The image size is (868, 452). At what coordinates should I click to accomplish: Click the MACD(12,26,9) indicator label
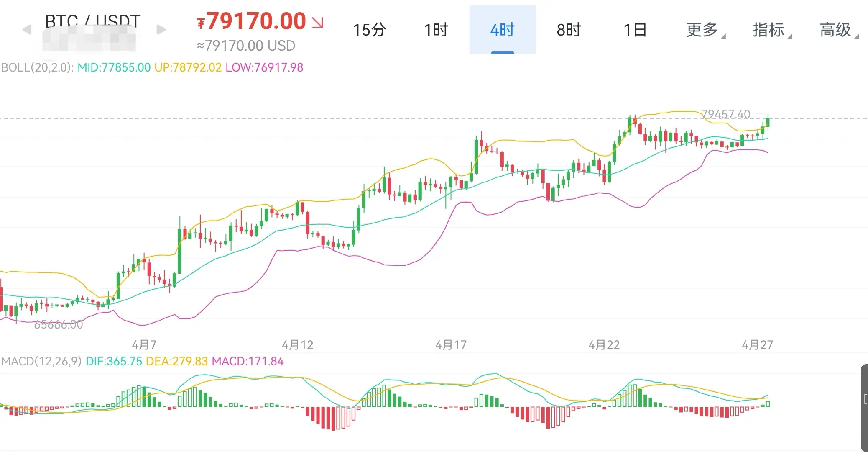[41, 361]
